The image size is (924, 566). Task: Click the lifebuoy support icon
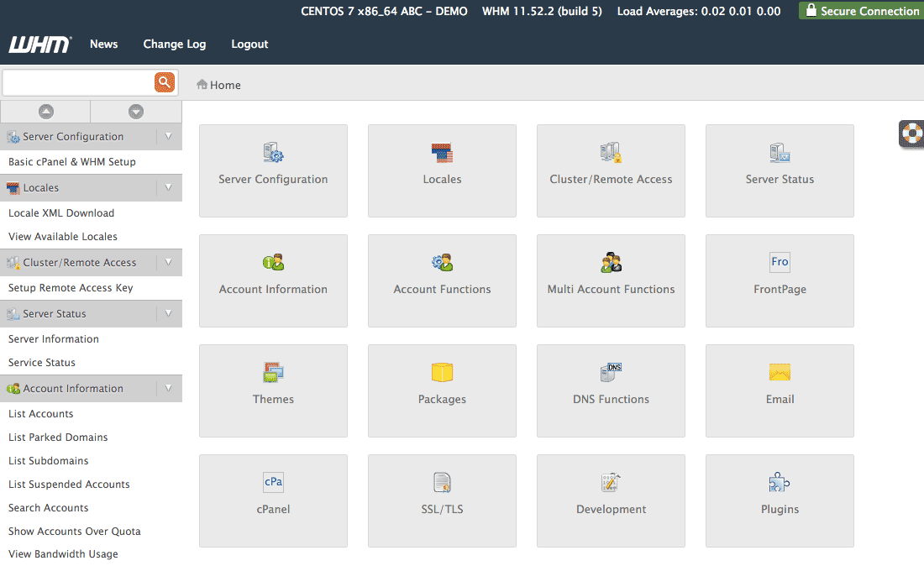(911, 134)
